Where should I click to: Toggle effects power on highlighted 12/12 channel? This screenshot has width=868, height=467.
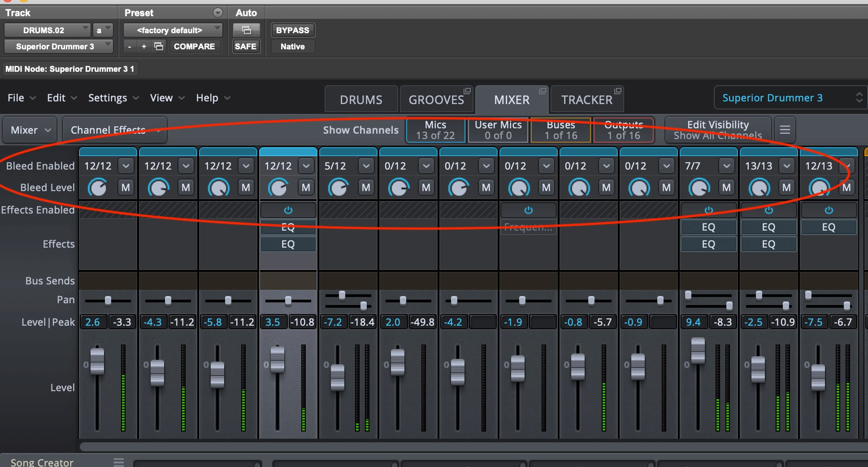tap(288, 210)
